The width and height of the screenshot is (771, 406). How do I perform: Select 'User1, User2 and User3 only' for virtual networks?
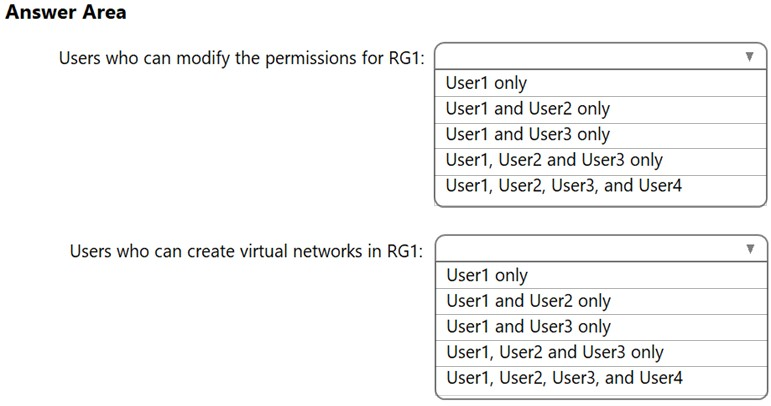(x=554, y=352)
